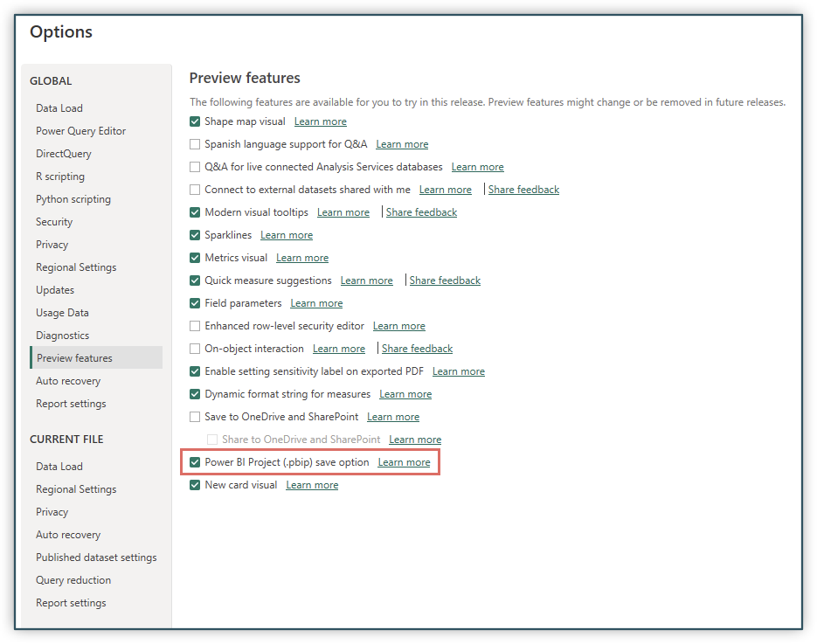Open Current File Report settings
Viewport: 817px width, 644px height.
[x=71, y=603]
